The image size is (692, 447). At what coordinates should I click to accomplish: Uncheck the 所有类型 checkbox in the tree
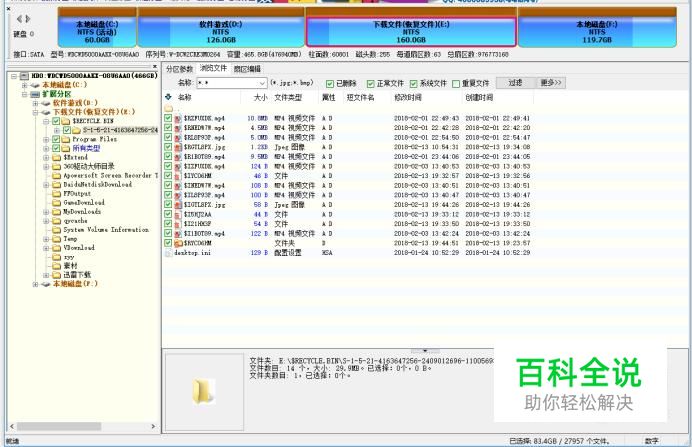[x=56, y=148]
